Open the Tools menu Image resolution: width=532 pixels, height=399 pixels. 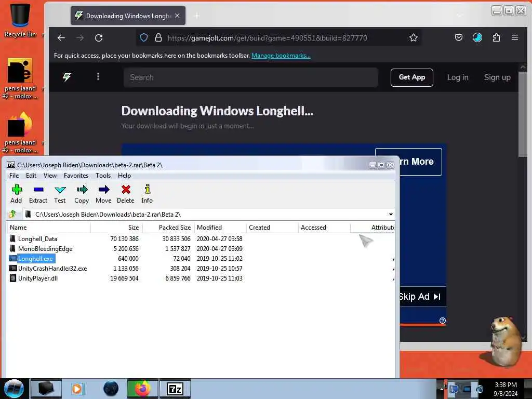103,176
